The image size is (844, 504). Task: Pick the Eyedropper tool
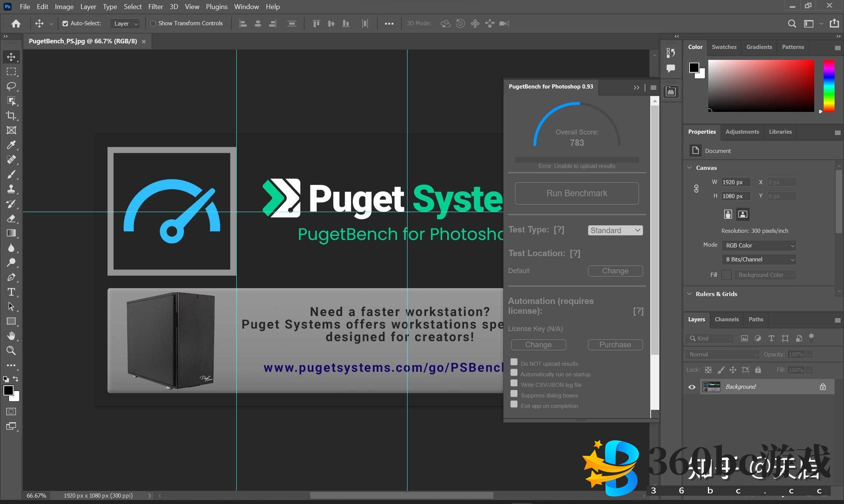pyautogui.click(x=11, y=145)
